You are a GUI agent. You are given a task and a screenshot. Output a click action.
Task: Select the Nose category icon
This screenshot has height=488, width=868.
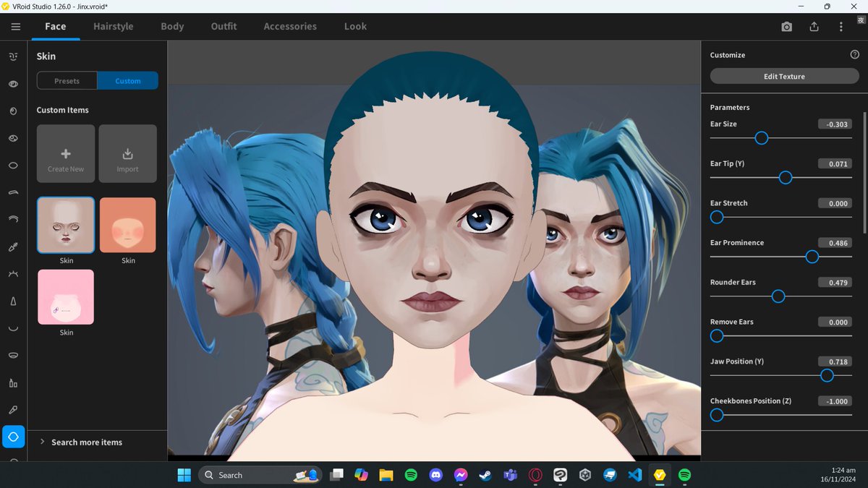[13, 301]
